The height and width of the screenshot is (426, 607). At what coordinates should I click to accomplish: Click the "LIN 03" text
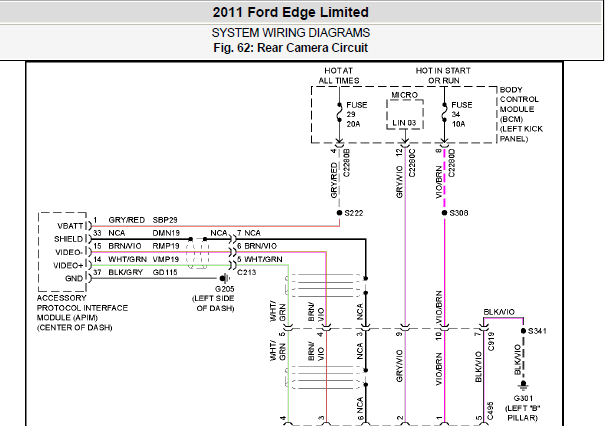[x=404, y=123]
